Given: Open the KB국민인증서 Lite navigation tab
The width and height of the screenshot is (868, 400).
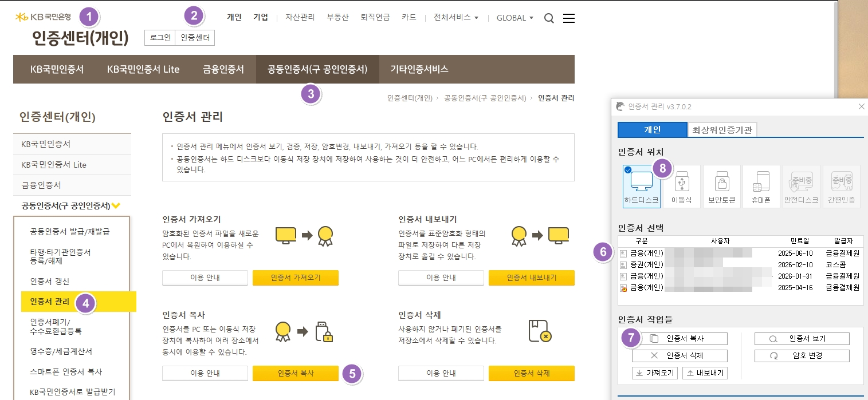Looking at the screenshot, I should 143,69.
